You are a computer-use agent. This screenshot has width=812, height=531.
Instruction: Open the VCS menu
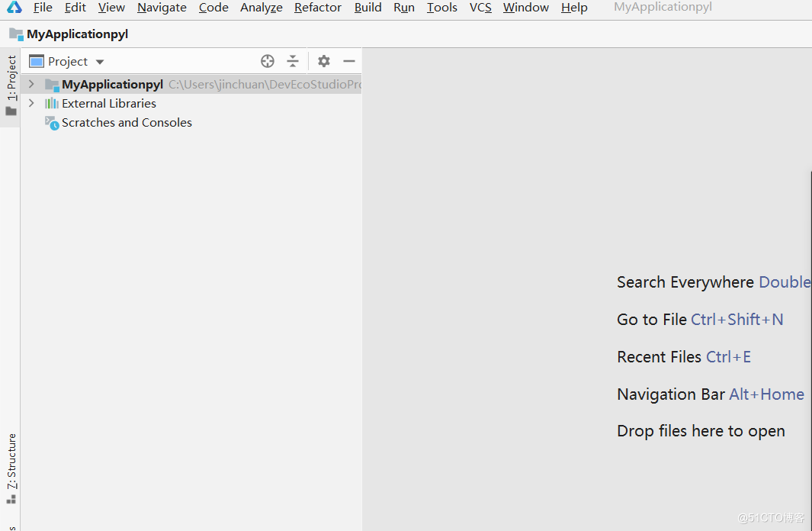480,8
